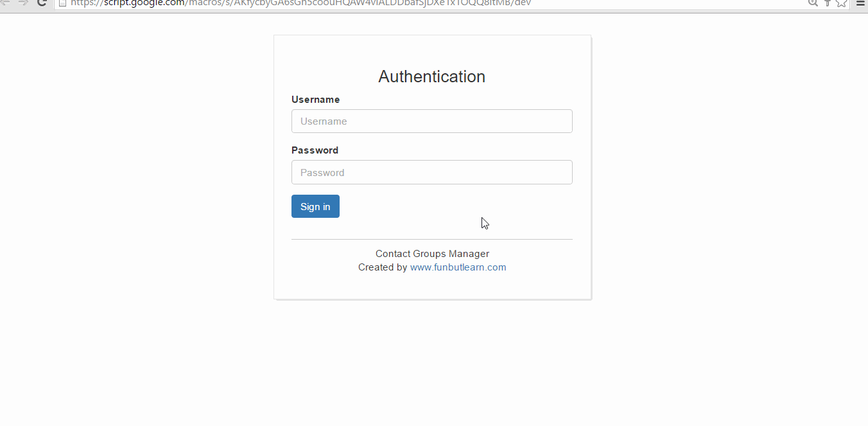Click the "Created by" footer text
The width and height of the screenshot is (868, 426).
pos(383,267)
